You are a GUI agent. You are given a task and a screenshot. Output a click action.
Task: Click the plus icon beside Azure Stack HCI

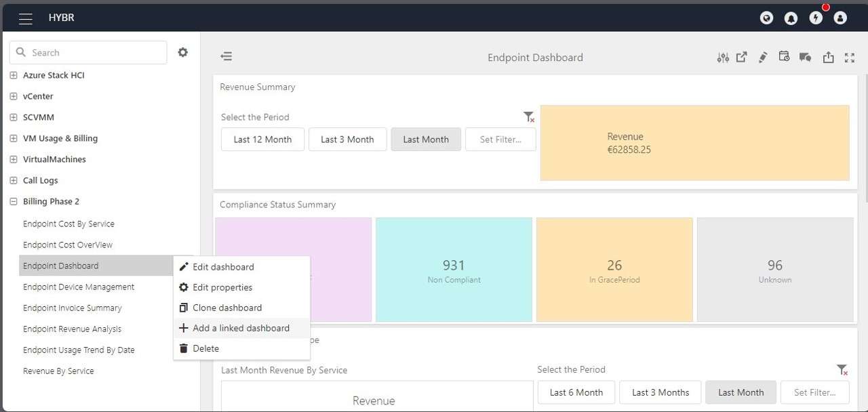click(x=14, y=75)
